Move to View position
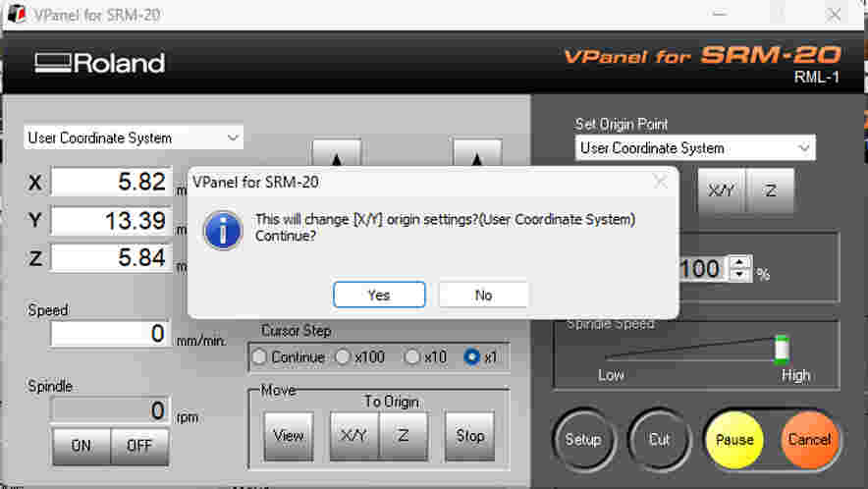This screenshot has width=868, height=489. coord(289,436)
